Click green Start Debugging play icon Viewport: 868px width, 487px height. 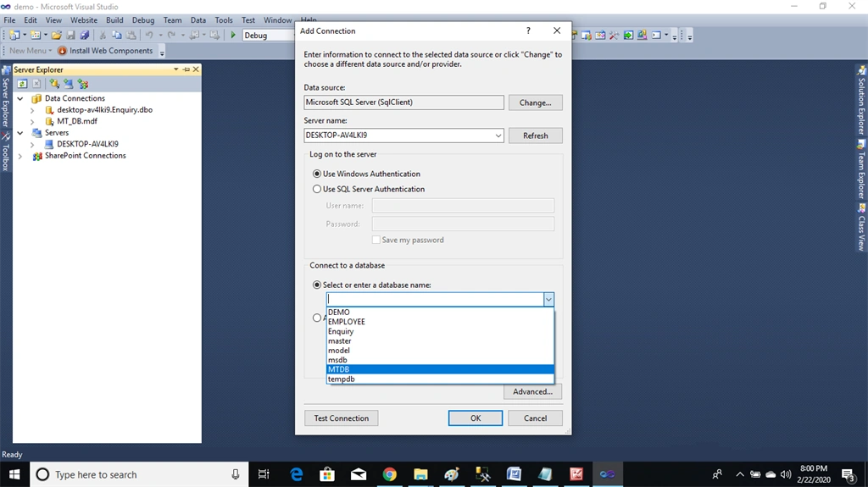(x=233, y=35)
